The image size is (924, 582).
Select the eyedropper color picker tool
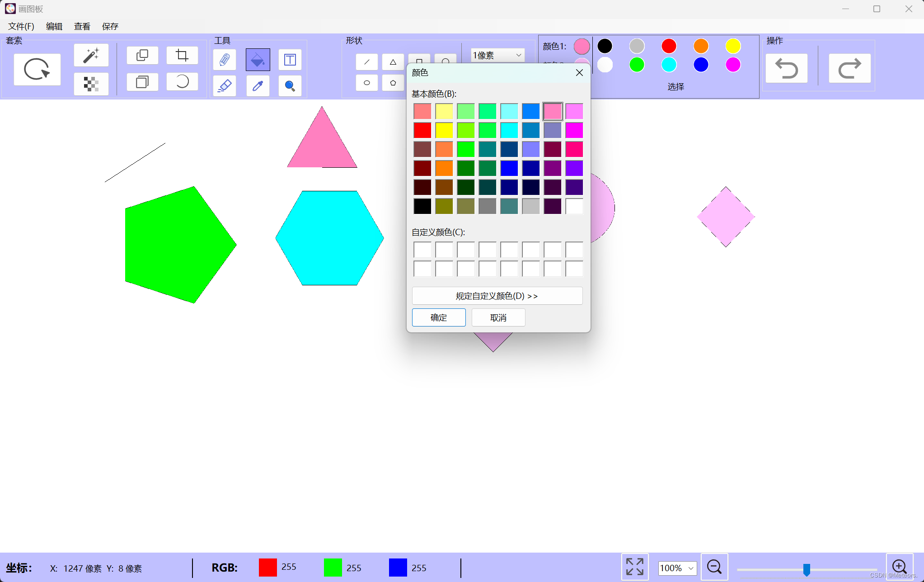[258, 85]
